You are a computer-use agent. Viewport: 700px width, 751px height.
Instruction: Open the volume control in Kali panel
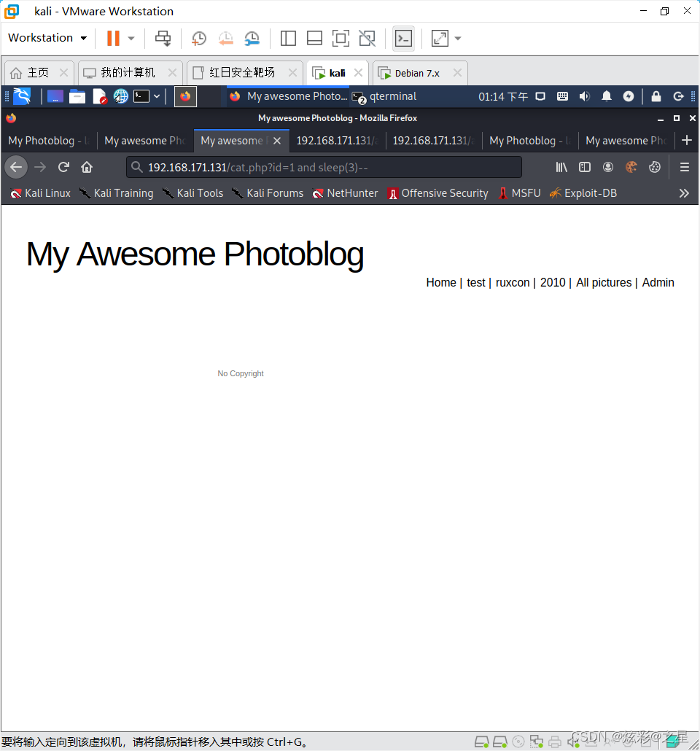click(x=584, y=96)
